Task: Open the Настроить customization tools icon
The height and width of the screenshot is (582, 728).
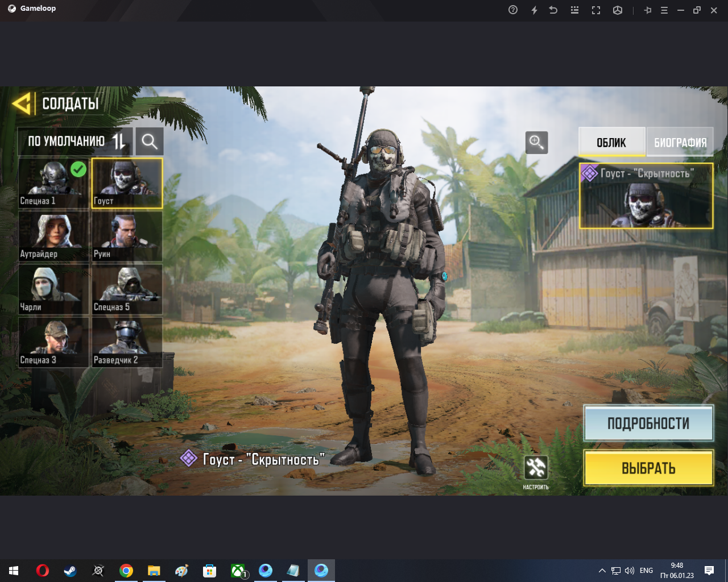Action: [536, 468]
